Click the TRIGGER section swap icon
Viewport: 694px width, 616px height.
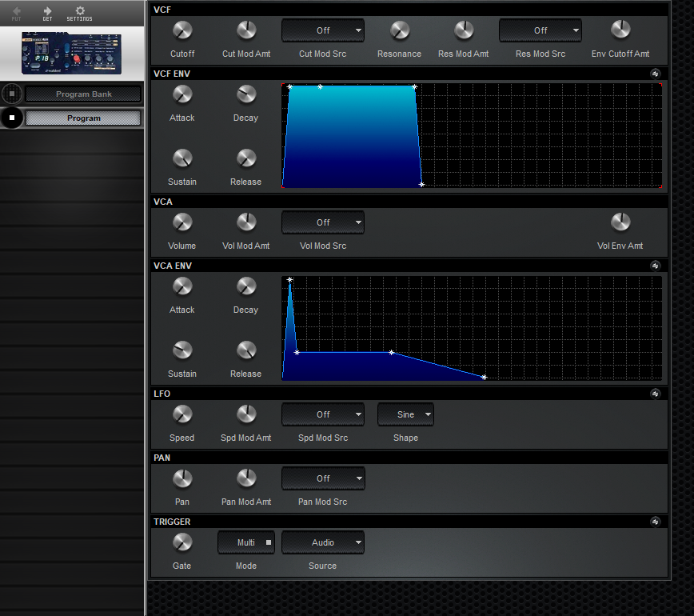coord(656,522)
